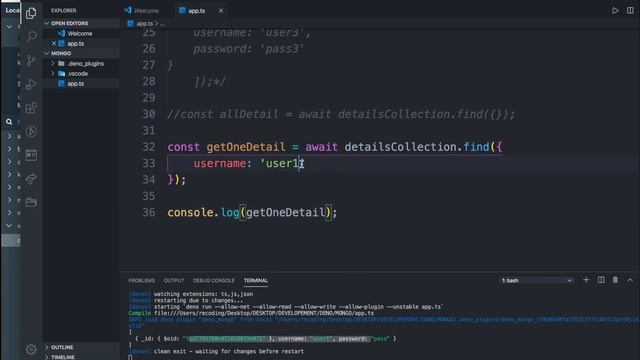The height and width of the screenshot is (360, 640).
Task: Open Welcome in the Open Editors list
Action: pyautogui.click(x=81, y=33)
